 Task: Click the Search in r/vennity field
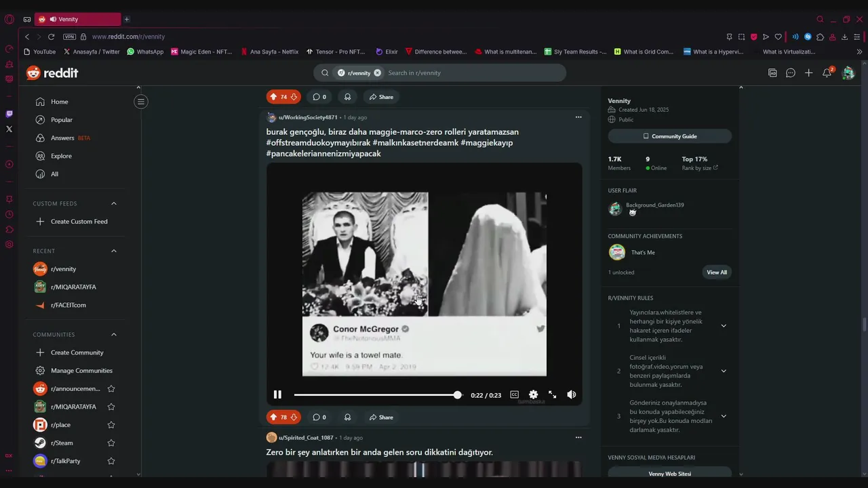tap(473, 73)
